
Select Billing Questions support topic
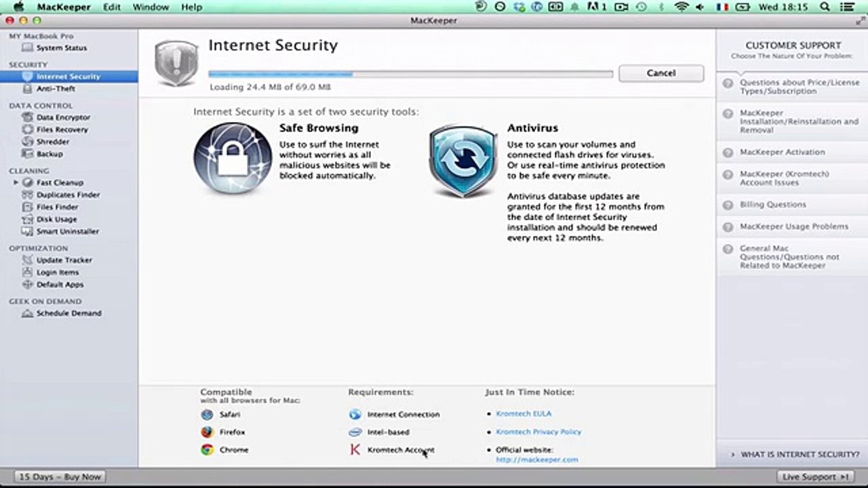pyautogui.click(x=792, y=205)
